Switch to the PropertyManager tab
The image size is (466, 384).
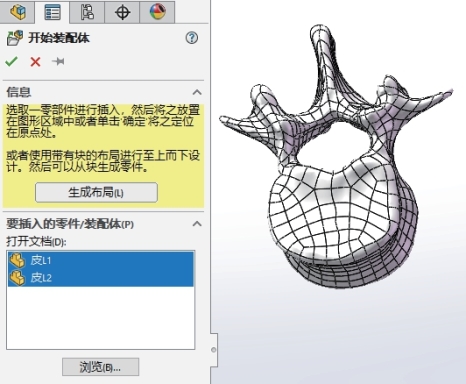[x=52, y=12]
